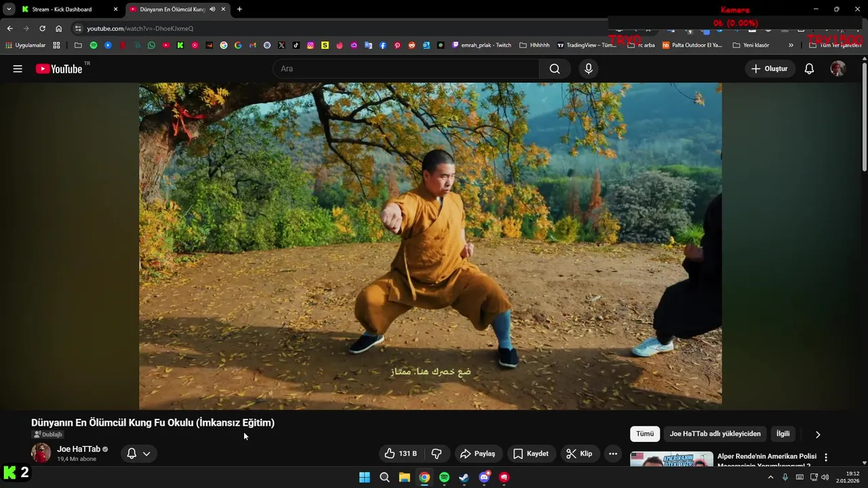The height and width of the screenshot is (488, 868).
Task: Click the Ara search input field
Action: 407,68
